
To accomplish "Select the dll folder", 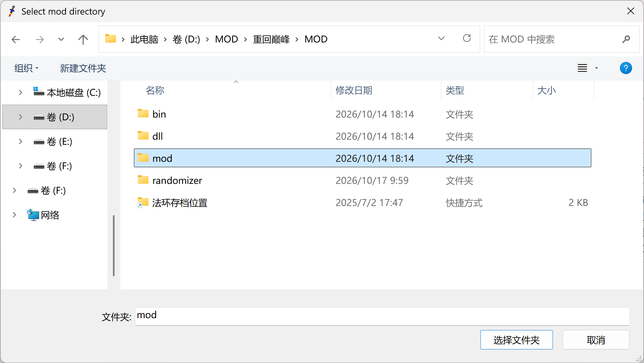I will pos(362,136).
